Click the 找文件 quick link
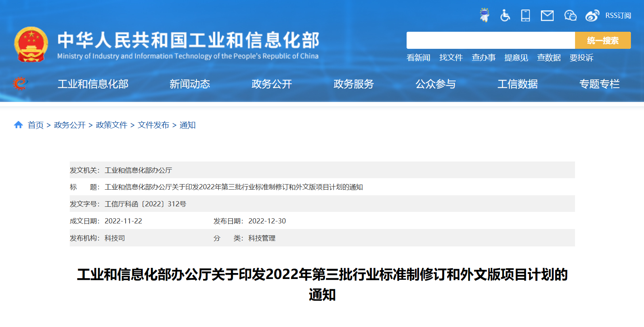Image resolution: width=644 pixels, height=327 pixels. [x=451, y=58]
